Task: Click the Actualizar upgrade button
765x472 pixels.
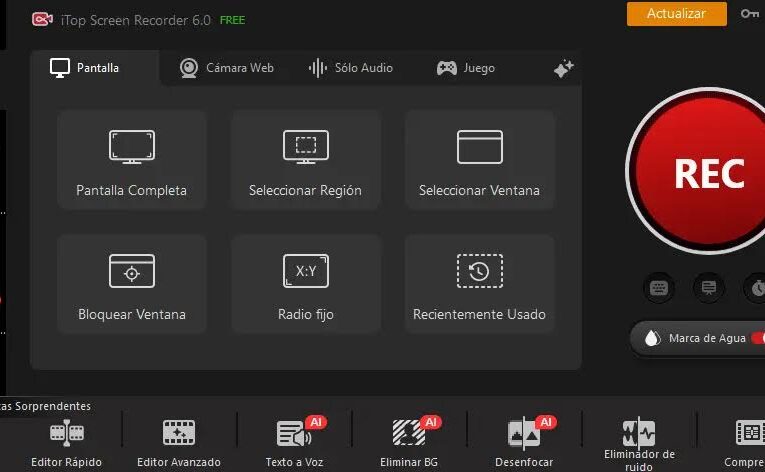Action: (676, 14)
